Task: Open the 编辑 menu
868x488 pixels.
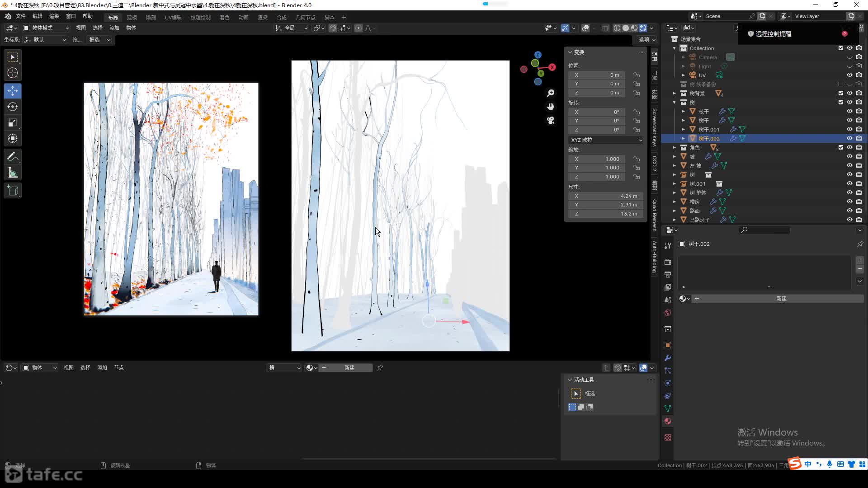Action: coord(38,16)
